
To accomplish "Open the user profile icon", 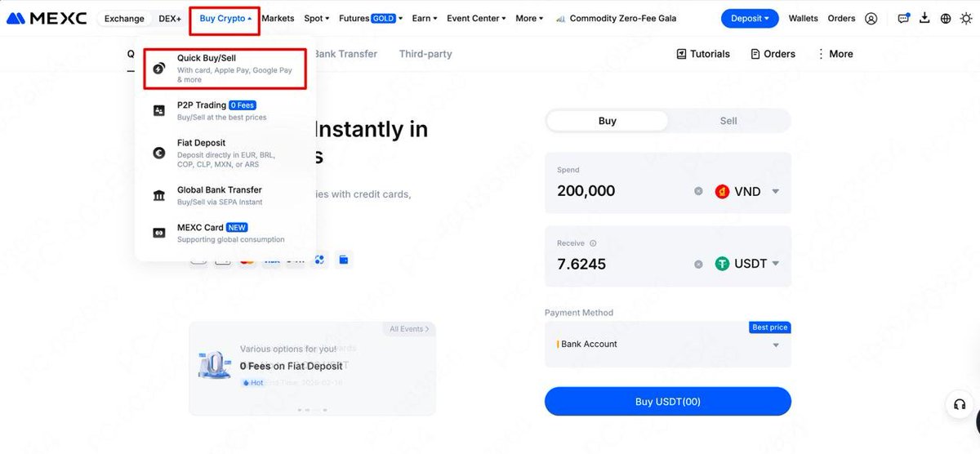I will [x=871, y=18].
